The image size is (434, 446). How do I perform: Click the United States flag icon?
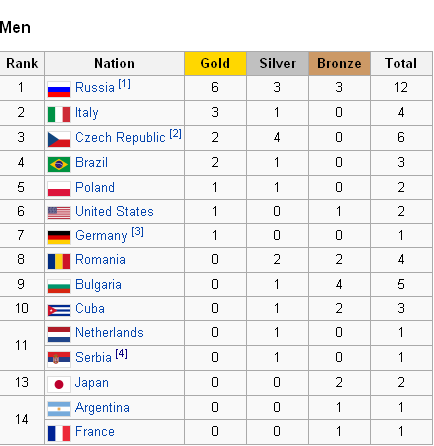[x=59, y=213]
